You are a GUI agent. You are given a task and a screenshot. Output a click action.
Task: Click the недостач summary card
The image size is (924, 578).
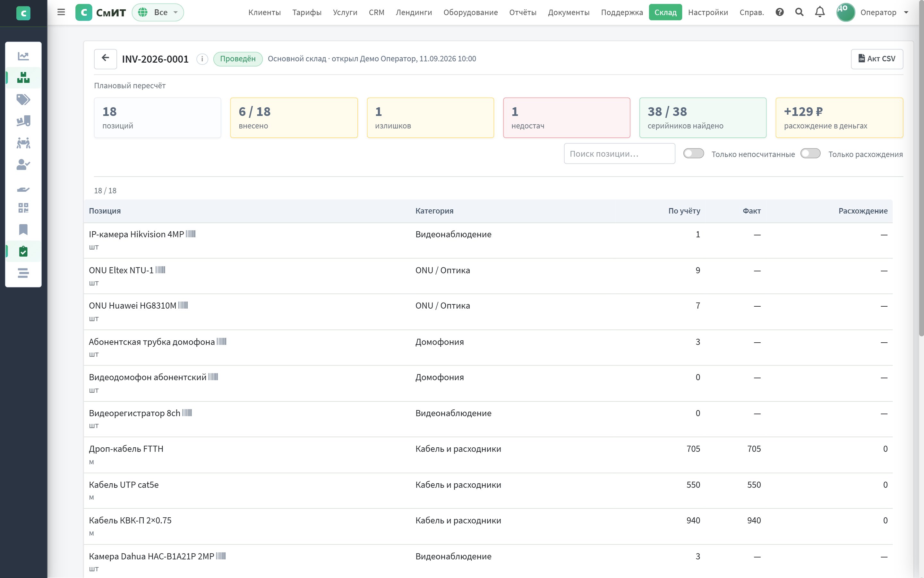567,118
